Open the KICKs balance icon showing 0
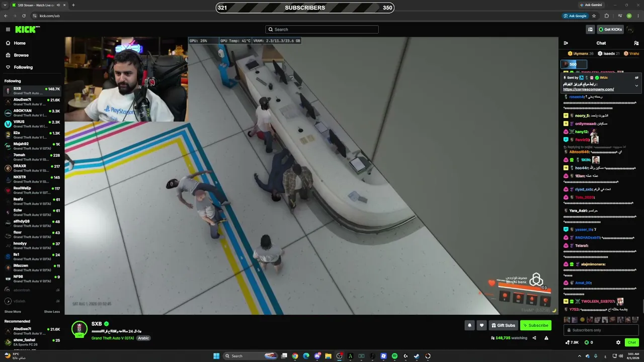This screenshot has height=362, width=644. tap(588, 342)
